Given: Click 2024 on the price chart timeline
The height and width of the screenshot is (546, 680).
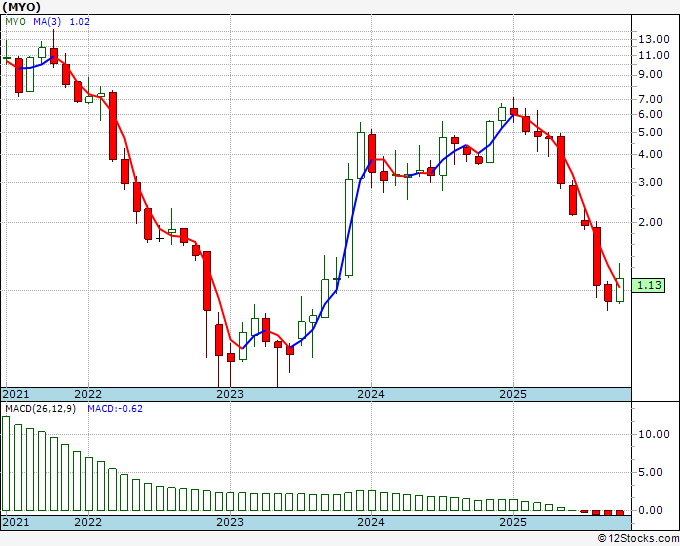Looking at the screenshot, I should coord(371,394).
